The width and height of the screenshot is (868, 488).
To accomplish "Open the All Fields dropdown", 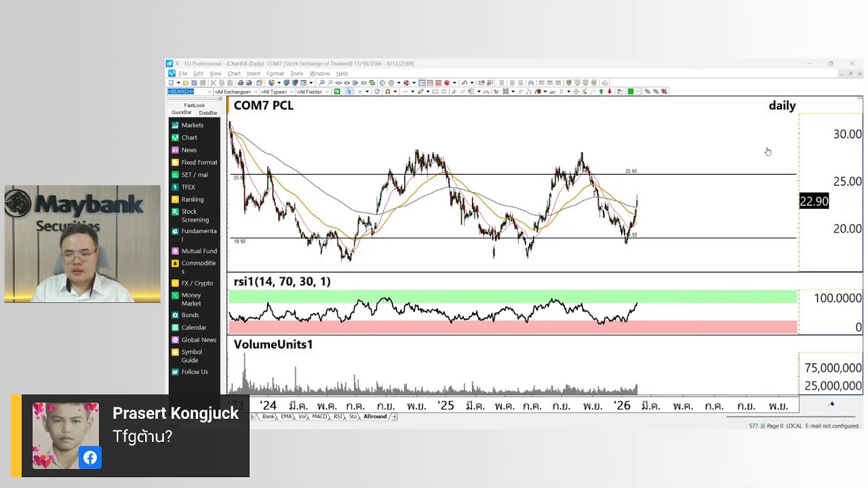I will tap(311, 91).
